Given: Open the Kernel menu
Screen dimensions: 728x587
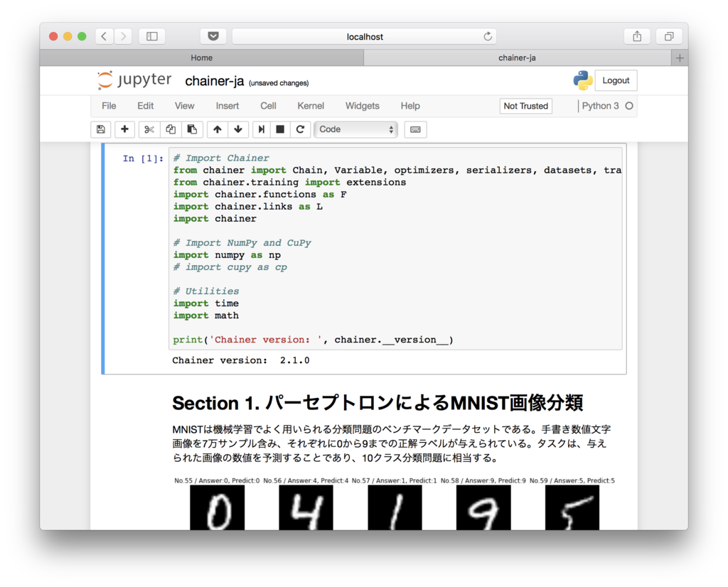Looking at the screenshot, I should pos(311,105).
